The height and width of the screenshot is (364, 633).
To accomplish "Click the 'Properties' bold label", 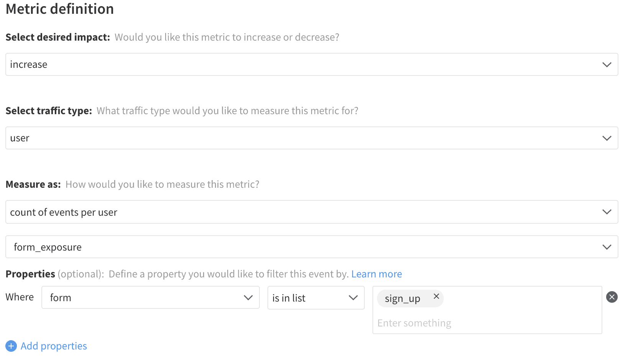I will (x=30, y=274).
